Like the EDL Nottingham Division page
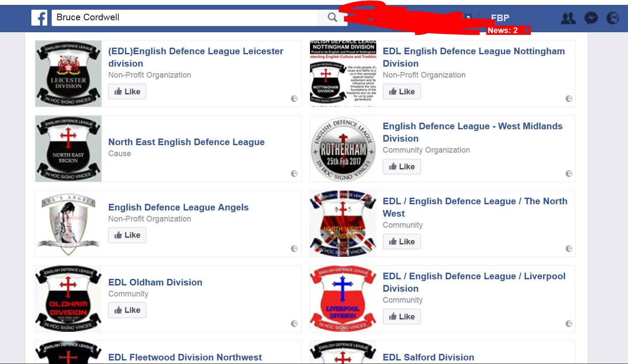This screenshot has width=628, height=364. click(x=401, y=92)
